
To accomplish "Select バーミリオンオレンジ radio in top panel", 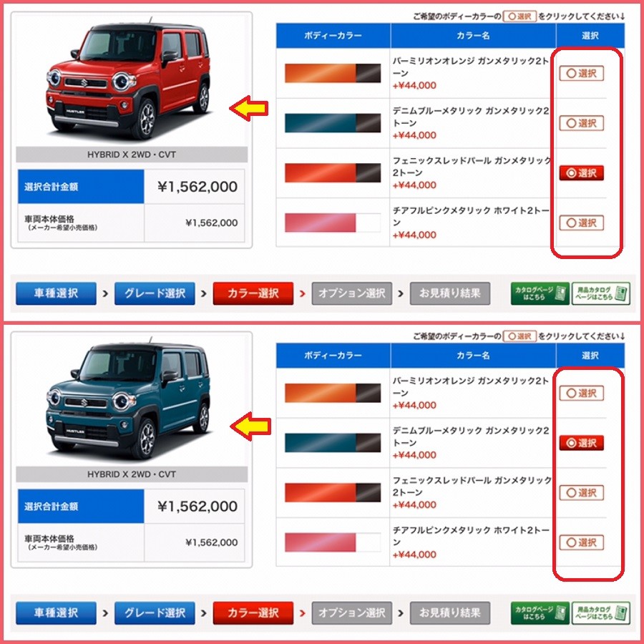I will pos(581,74).
